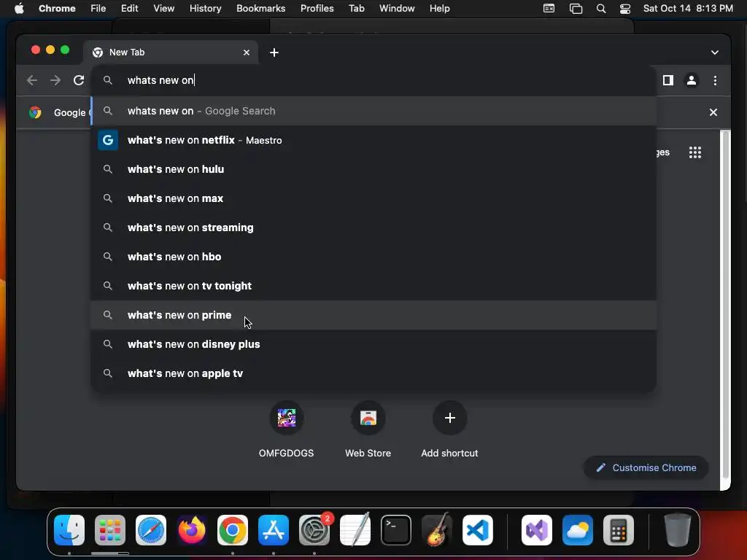This screenshot has width=747, height=560.
Task: Open the Window menu
Action: [397, 8]
